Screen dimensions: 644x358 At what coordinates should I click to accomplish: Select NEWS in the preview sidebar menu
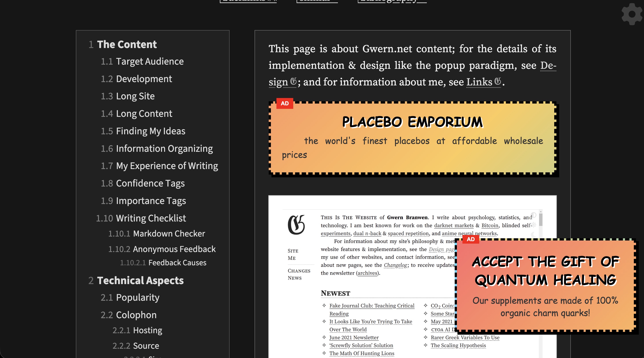pos(295,278)
